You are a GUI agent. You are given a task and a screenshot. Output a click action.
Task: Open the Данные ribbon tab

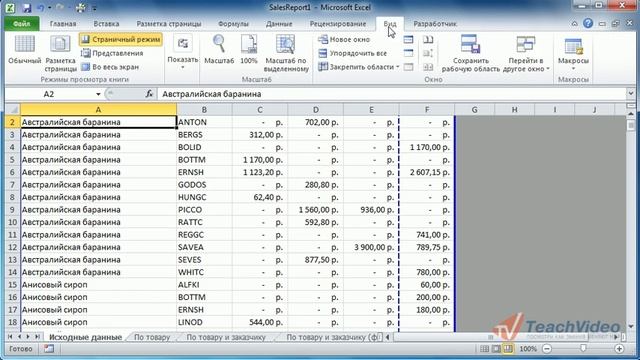[279, 24]
